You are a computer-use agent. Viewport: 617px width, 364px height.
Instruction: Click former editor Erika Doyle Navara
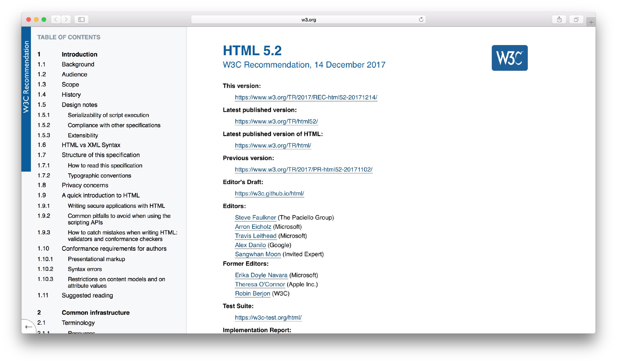point(261,275)
